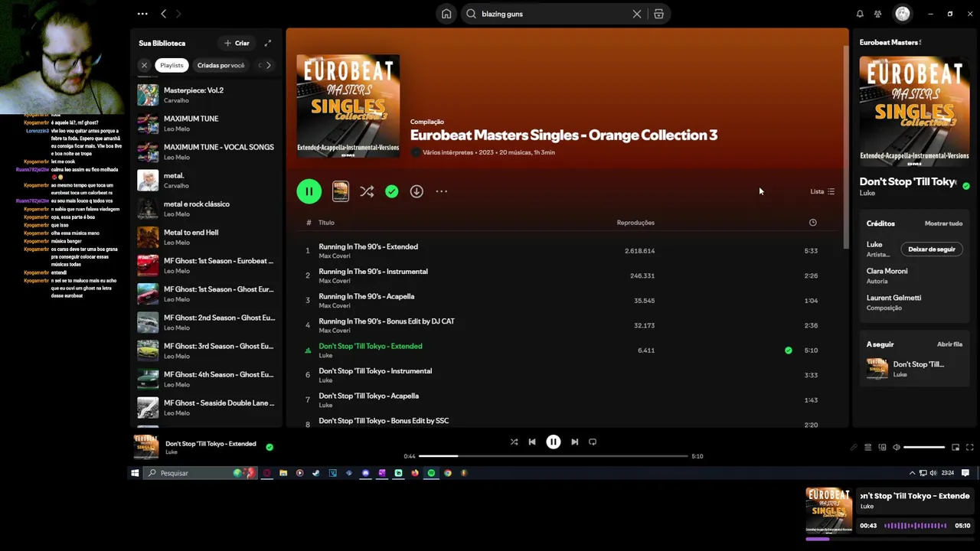Open the notifications bell
Screen dimensions: 980x551
[860, 14]
